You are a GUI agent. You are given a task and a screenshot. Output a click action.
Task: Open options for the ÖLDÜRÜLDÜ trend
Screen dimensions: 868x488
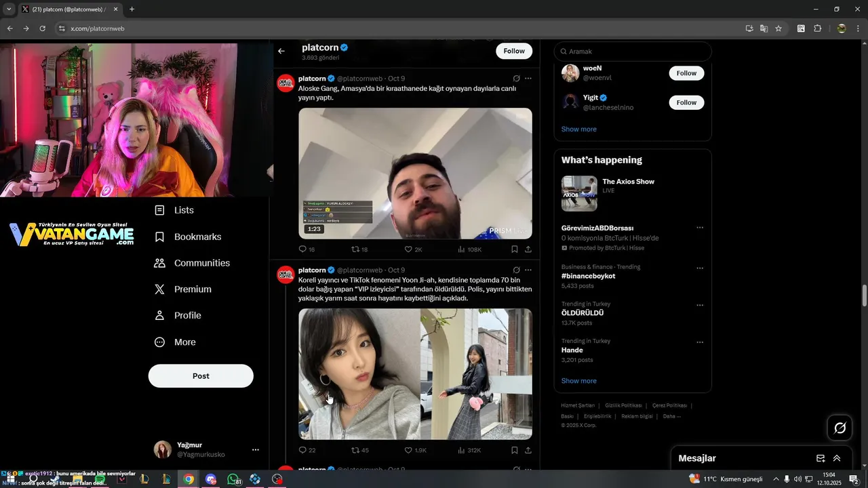[x=700, y=305]
